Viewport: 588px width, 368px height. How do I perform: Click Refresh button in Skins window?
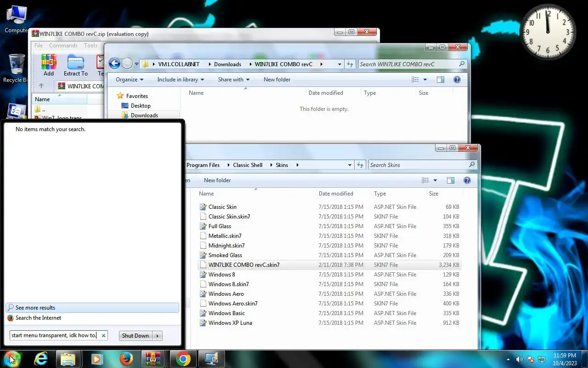(361, 165)
